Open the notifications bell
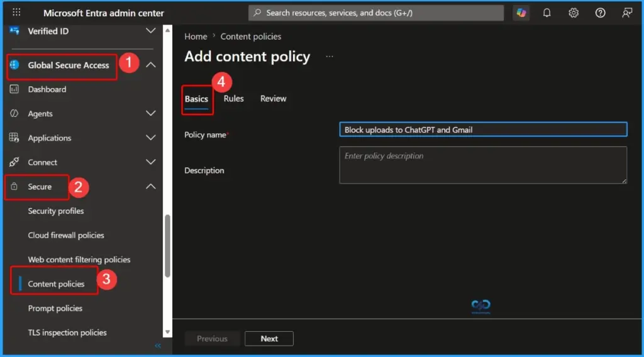Viewport: 644px width, 357px height. tap(547, 13)
